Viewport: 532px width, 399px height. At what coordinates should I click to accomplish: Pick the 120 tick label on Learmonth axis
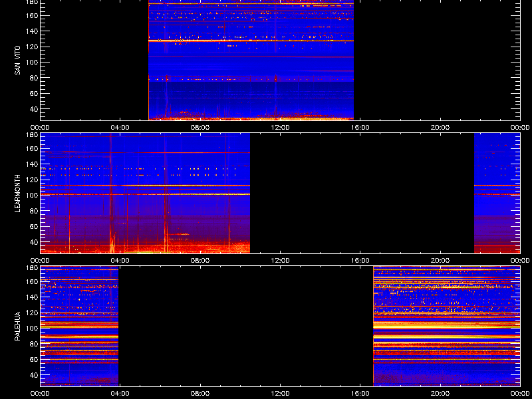[x=33, y=180]
